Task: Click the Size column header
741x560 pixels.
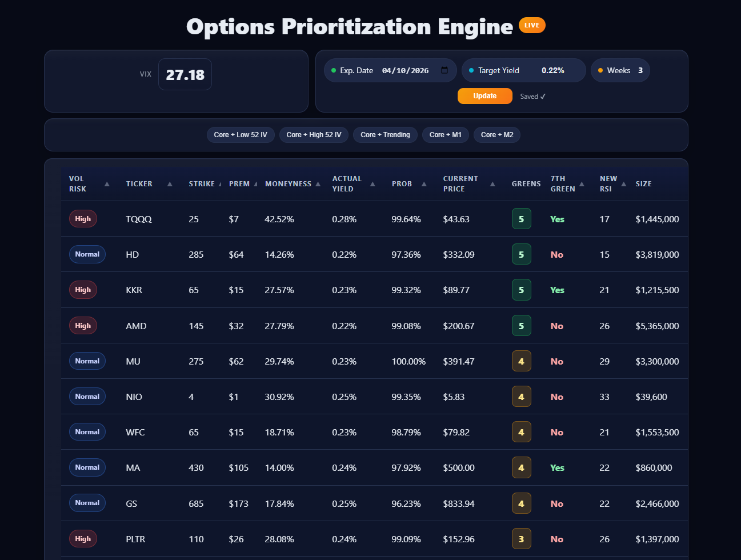Action: click(x=643, y=184)
